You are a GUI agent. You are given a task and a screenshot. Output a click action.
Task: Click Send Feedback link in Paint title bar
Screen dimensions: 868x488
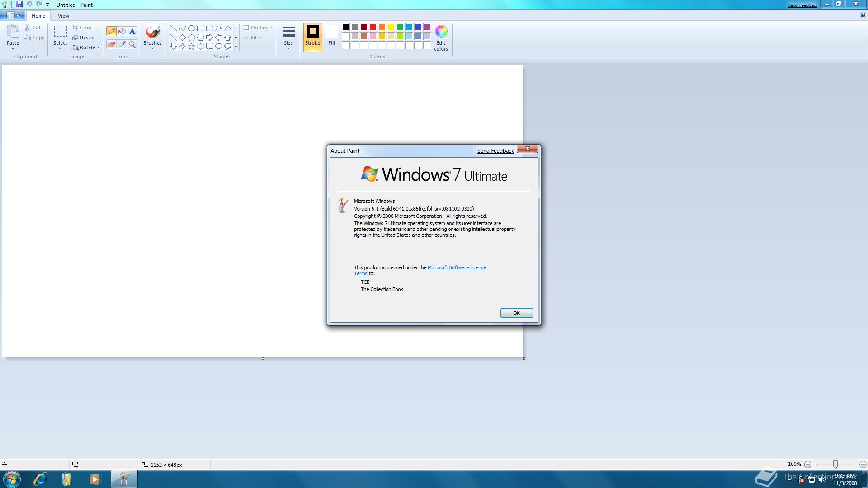(802, 5)
